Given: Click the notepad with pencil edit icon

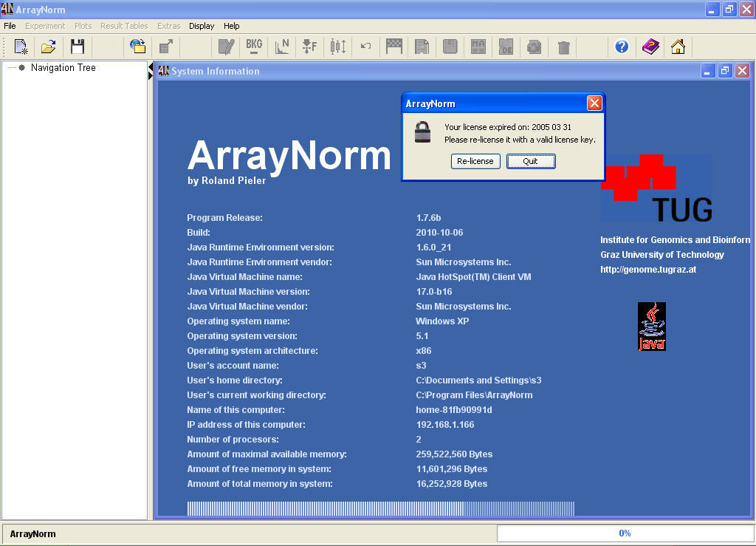Looking at the screenshot, I should (x=226, y=47).
